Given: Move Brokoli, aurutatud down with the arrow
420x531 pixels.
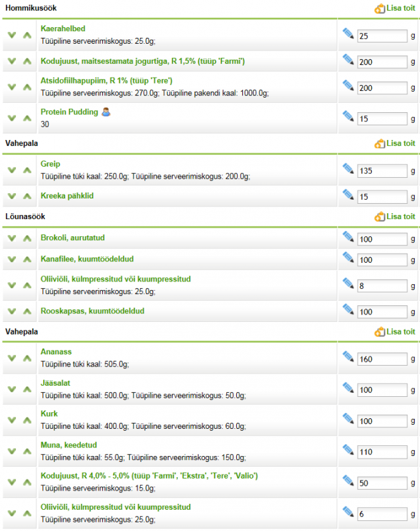Looking at the screenshot, I should 11,238.
